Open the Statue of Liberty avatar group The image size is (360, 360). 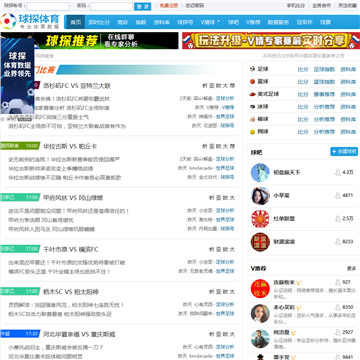click(x=260, y=172)
